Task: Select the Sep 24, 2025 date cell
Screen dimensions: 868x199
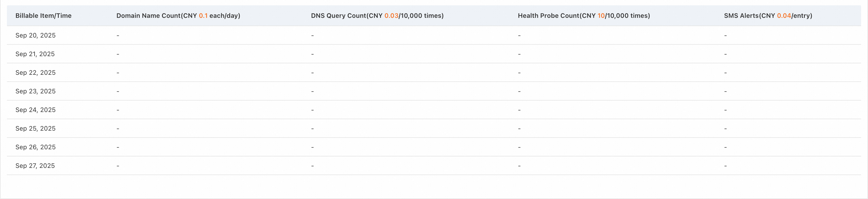Action: [35, 110]
